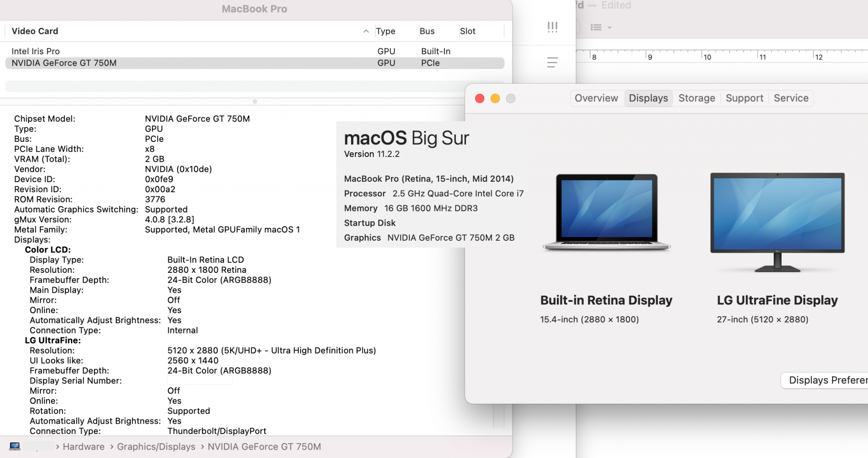Click the 12 mark on the document ruler
Screen dimensions: 868x458
(x=819, y=57)
